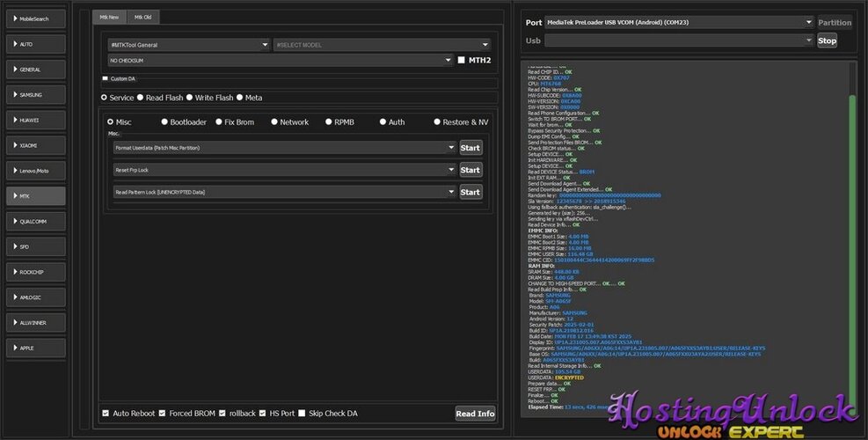Image resolution: width=868 pixels, height=440 pixels.
Task: Open the MobileSearch sidebar section
Action: (36, 18)
